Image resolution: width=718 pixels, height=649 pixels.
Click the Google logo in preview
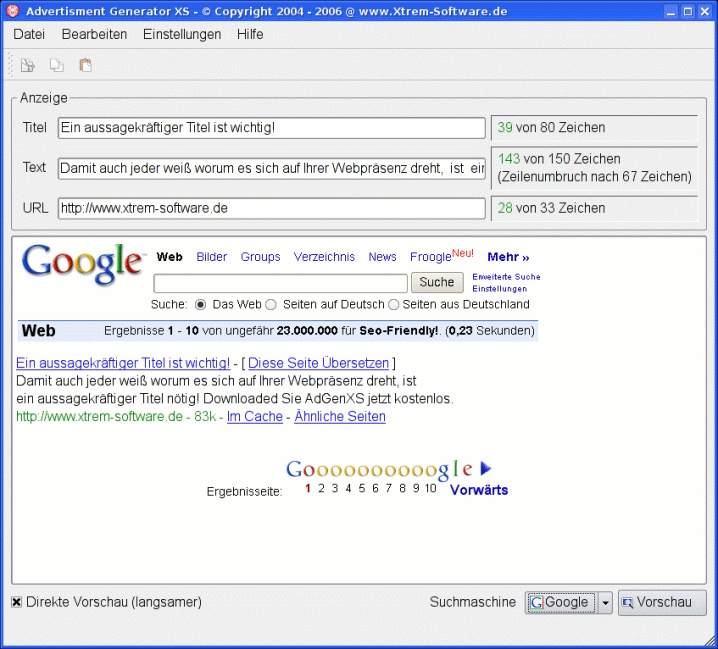pos(82,263)
